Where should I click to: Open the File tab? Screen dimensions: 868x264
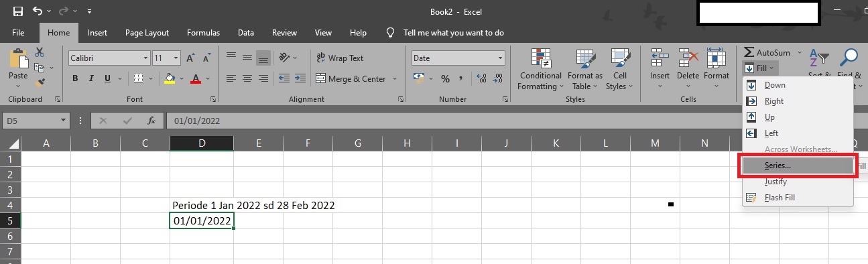point(19,32)
